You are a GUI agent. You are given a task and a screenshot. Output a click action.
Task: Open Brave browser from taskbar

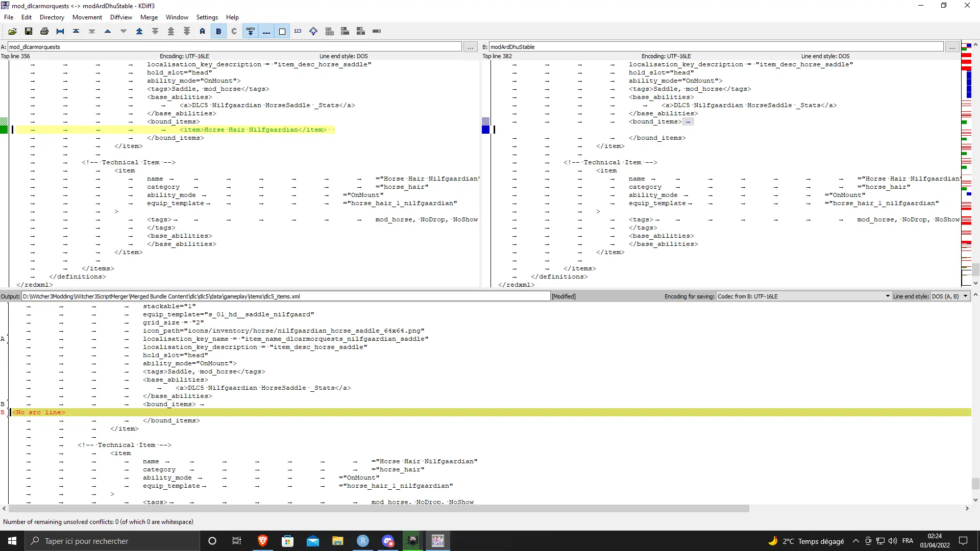tap(263, 541)
